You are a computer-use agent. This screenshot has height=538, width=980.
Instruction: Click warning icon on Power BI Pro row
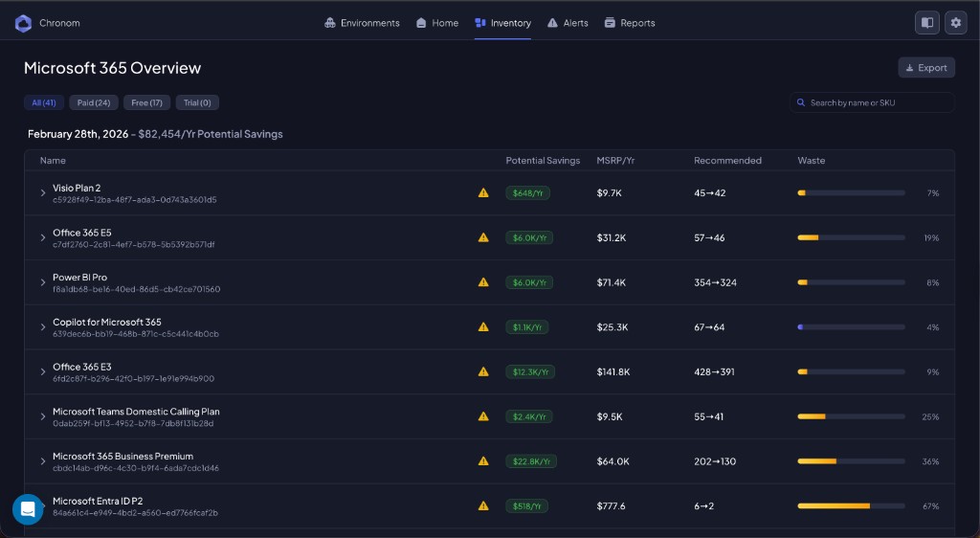483,282
